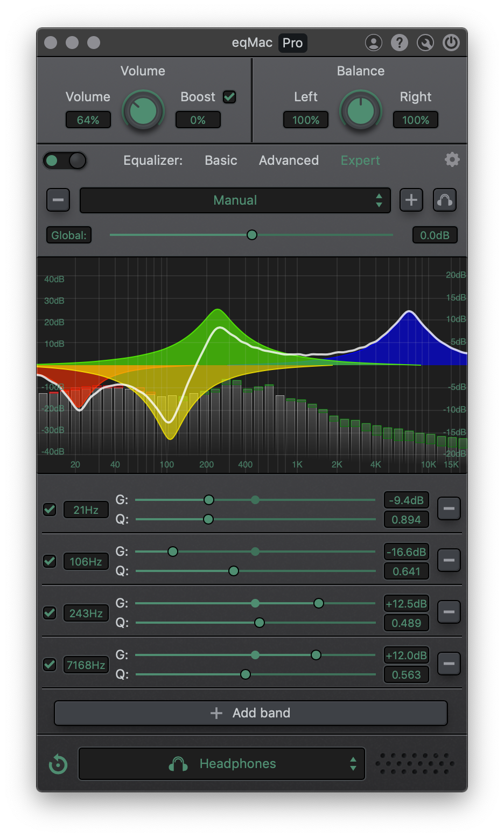Click the 21Hz frequency field
This screenshot has width=504, height=837.
tap(86, 510)
